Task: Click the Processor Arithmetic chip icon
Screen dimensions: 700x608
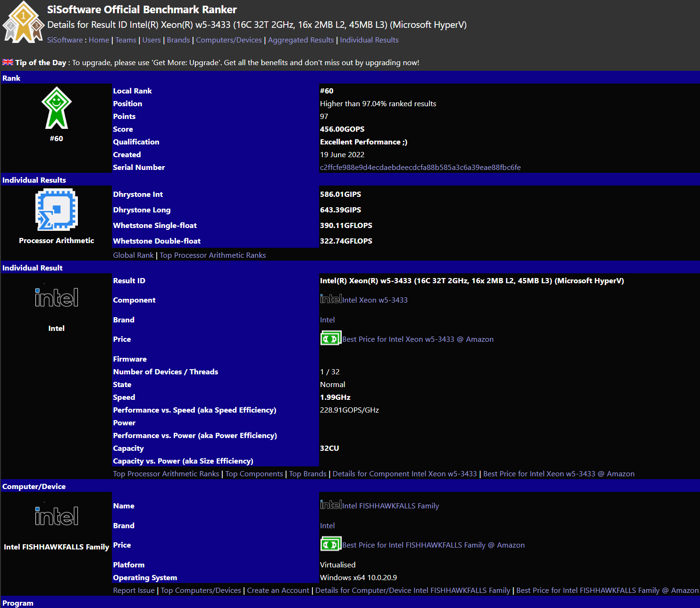Action: click(x=56, y=210)
